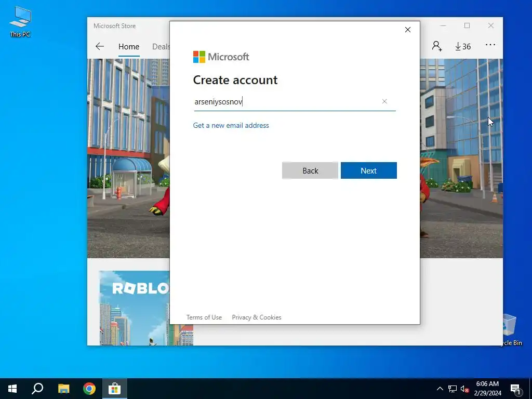Launch Google Chrome from the taskbar
The image size is (532, 399).
(89, 389)
